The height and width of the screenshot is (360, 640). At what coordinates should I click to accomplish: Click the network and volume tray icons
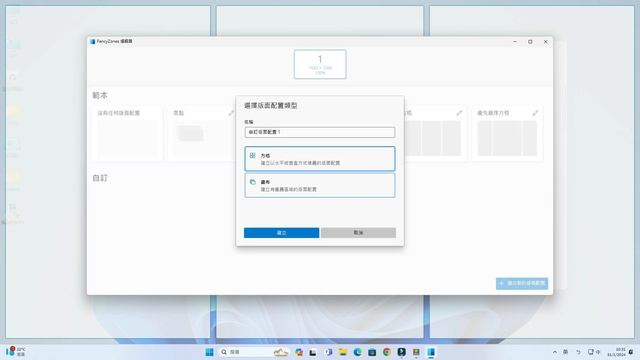pyautogui.click(x=594, y=352)
